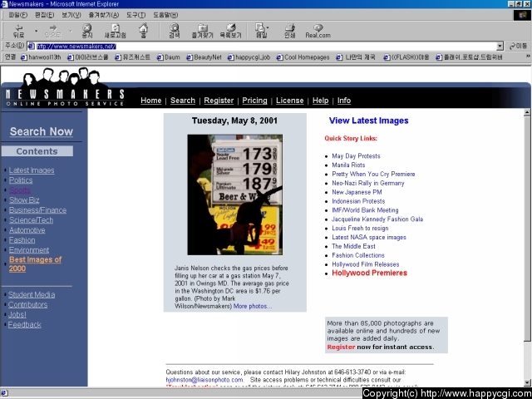This screenshot has width=532, height=399.
Task: Open the Daum links bar shortcut
Action: pyautogui.click(x=169, y=57)
